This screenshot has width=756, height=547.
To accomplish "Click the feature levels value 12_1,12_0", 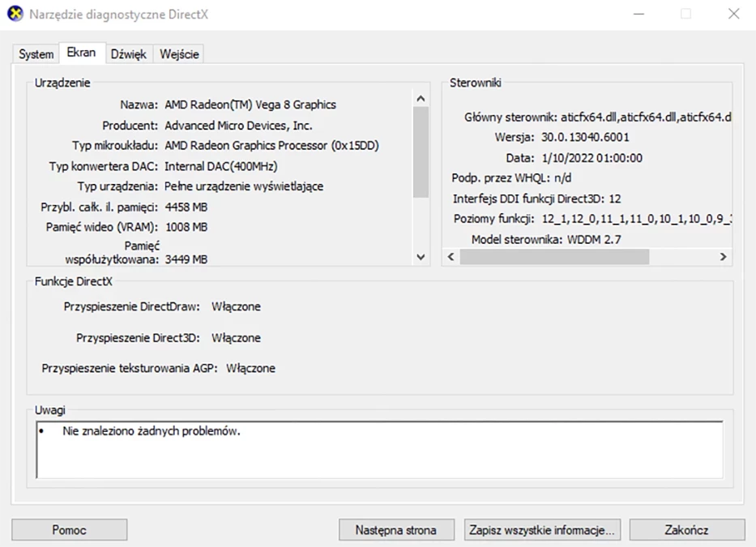I will pyautogui.click(x=636, y=219).
